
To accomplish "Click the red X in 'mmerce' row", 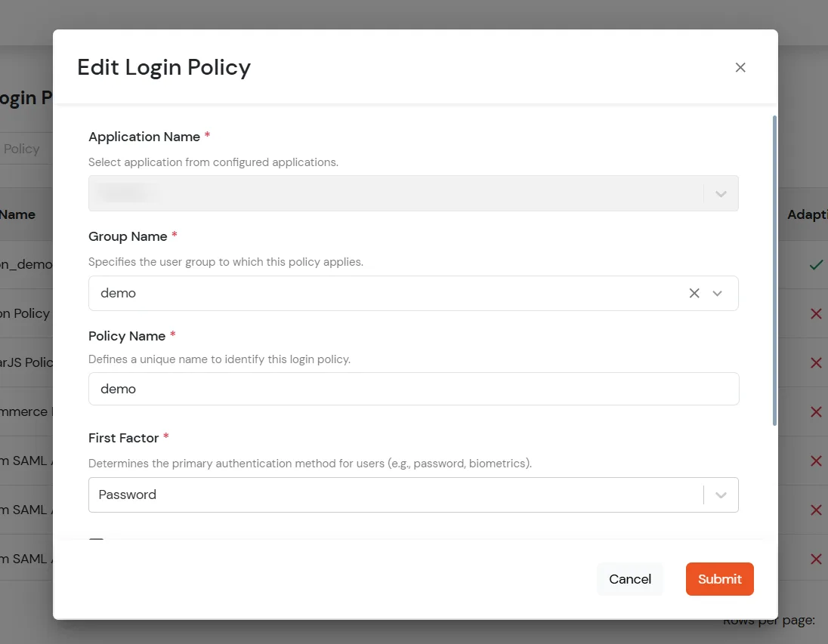I will coord(816,411).
